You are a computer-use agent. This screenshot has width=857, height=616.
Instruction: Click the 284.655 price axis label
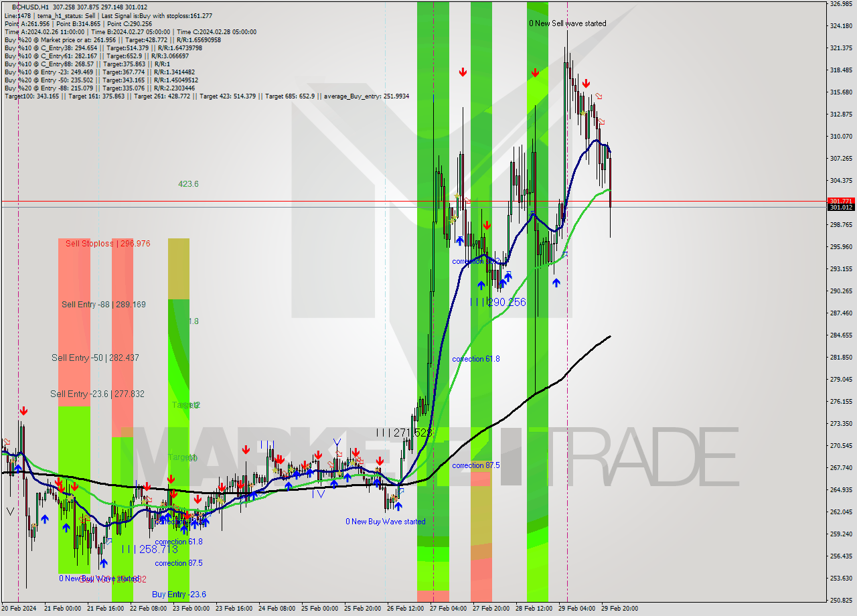click(841, 335)
